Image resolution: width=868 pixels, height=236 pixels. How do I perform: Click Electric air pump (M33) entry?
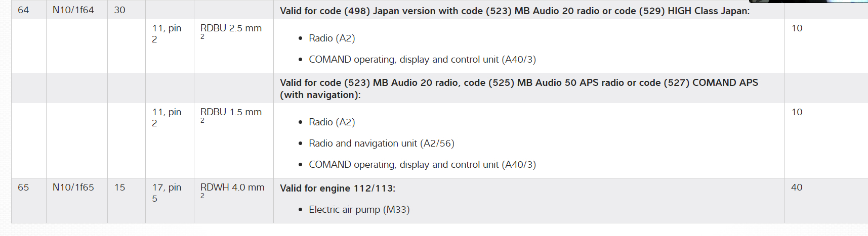(359, 210)
